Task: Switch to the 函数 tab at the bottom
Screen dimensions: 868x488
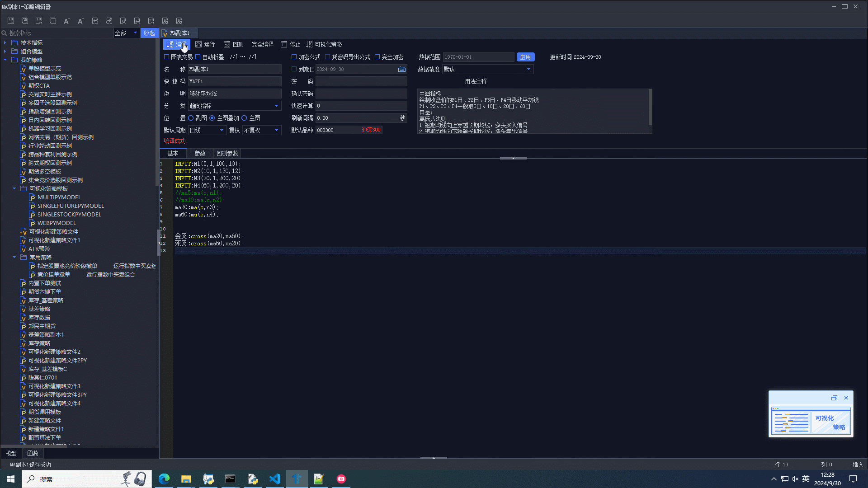Action: (x=33, y=453)
